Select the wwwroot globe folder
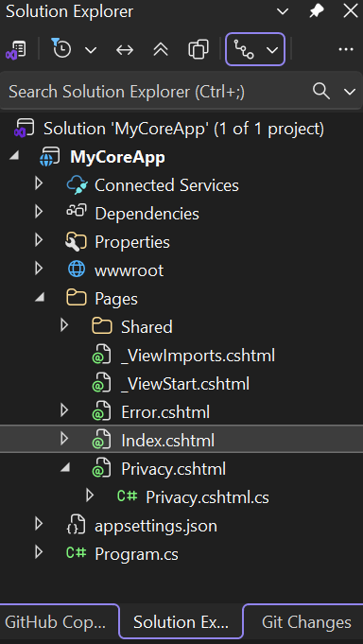 pyautogui.click(x=129, y=270)
